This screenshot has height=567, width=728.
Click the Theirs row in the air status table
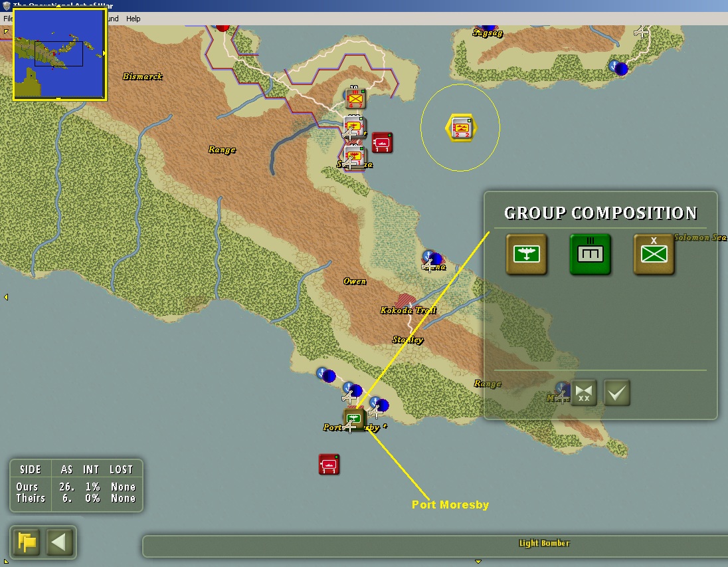(76, 499)
